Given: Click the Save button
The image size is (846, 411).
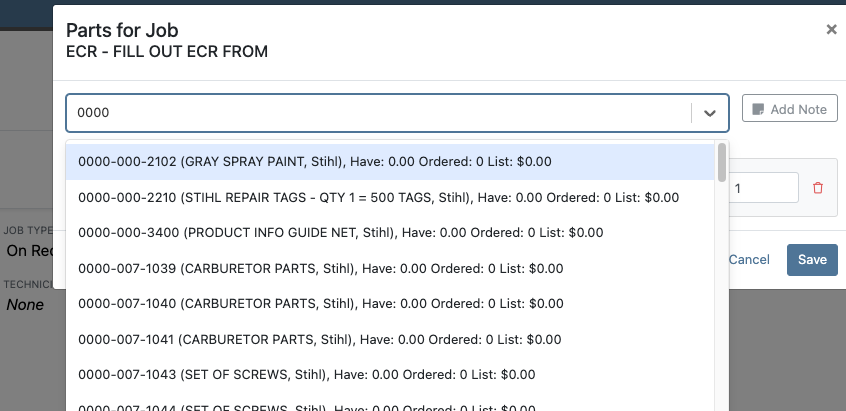Looking at the screenshot, I should pos(812,259).
